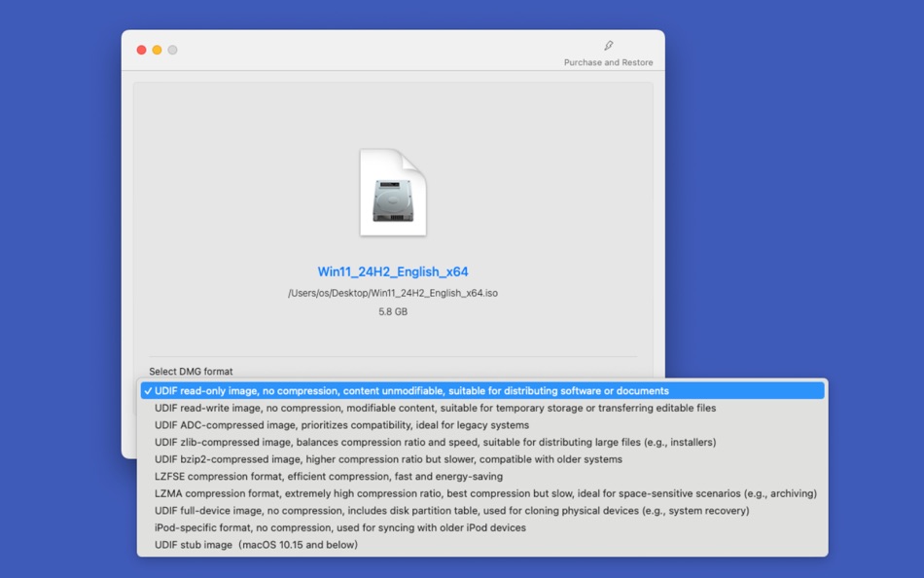Viewport: 924px width, 578px height.
Task: Minimize the window with yellow button
Action: point(157,51)
